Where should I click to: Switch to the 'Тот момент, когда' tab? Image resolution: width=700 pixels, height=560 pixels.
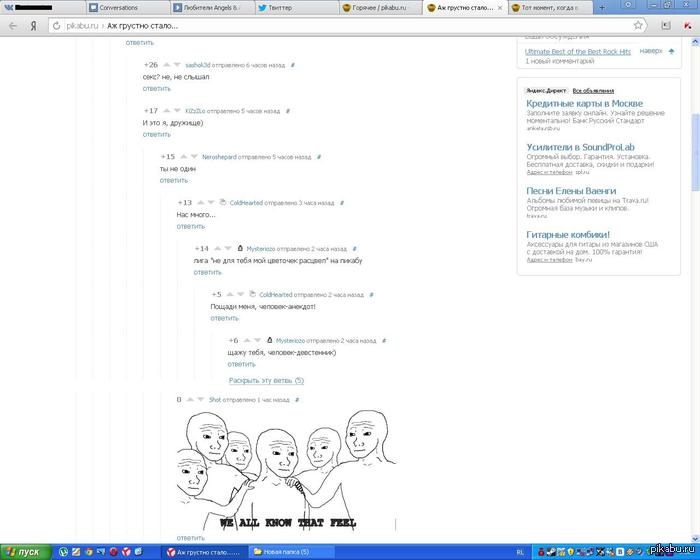pos(550,8)
